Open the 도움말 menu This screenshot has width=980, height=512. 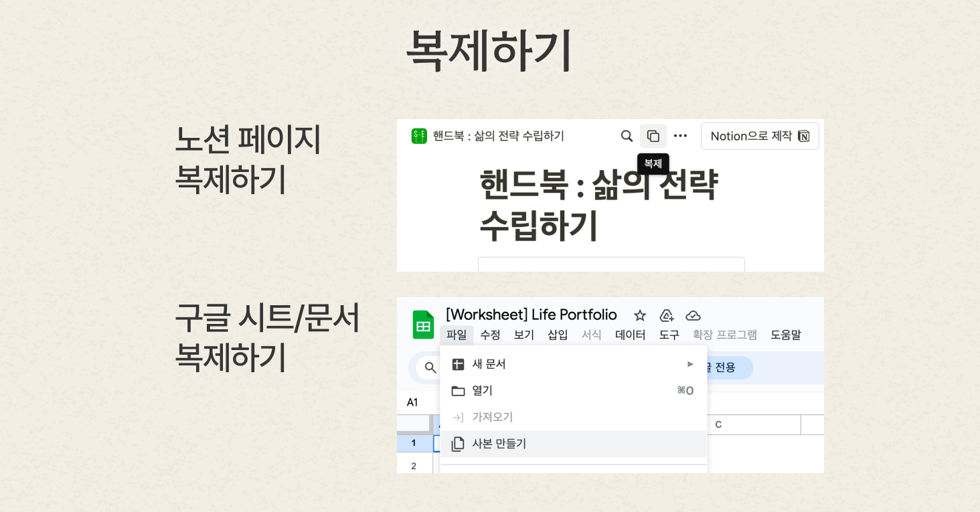(x=785, y=335)
